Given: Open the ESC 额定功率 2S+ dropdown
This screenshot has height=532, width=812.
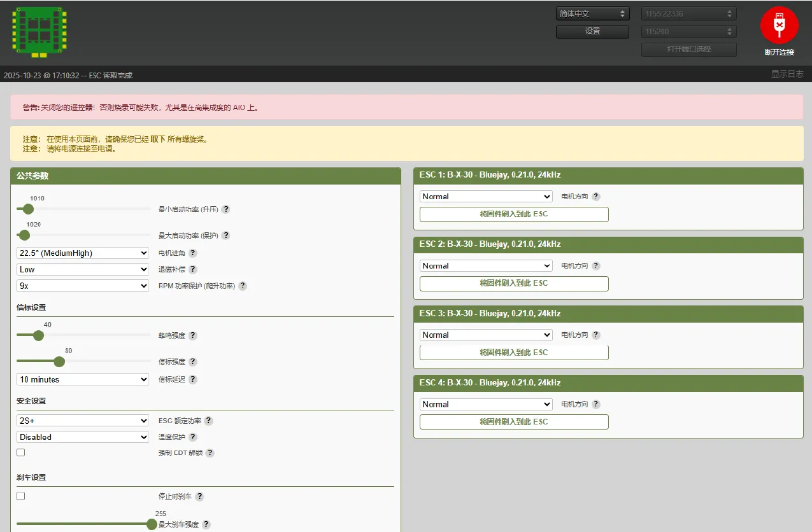Looking at the screenshot, I should point(82,420).
